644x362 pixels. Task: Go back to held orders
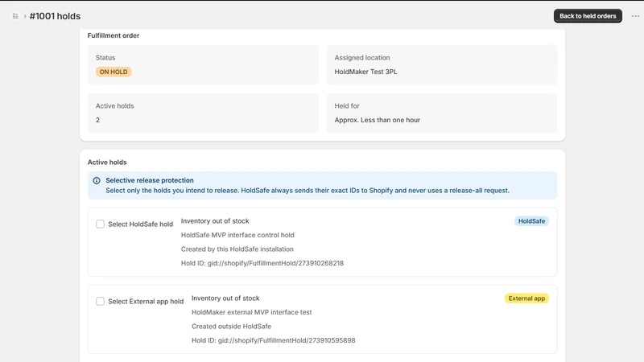coord(588,16)
